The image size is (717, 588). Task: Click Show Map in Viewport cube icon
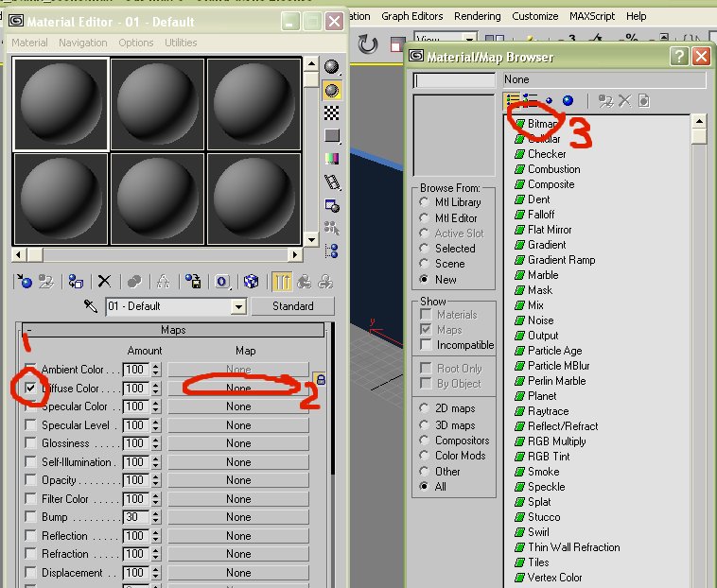pos(251,281)
